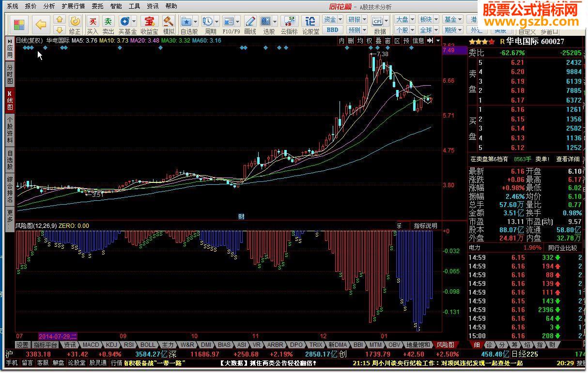Screen dimensions: 588x373
Task: Switch to 综合排名 sidebar view
Action: [x=10, y=190]
